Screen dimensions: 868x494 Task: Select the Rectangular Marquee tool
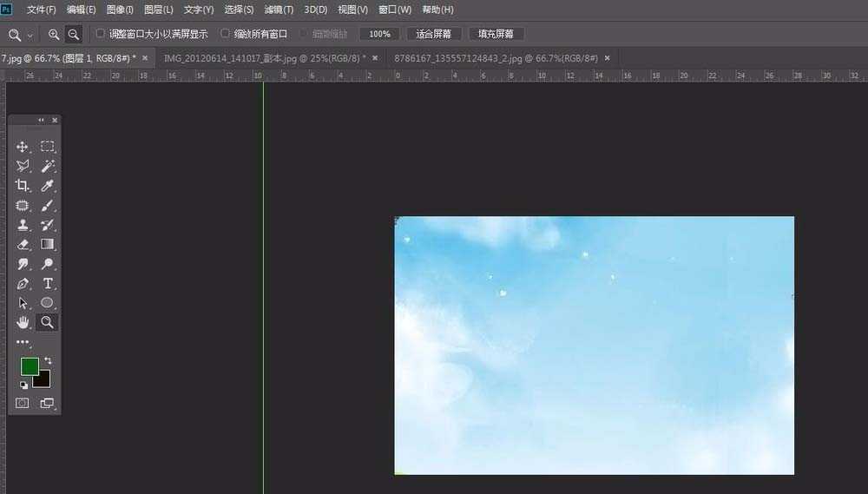pyautogui.click(x=48, y=147)
